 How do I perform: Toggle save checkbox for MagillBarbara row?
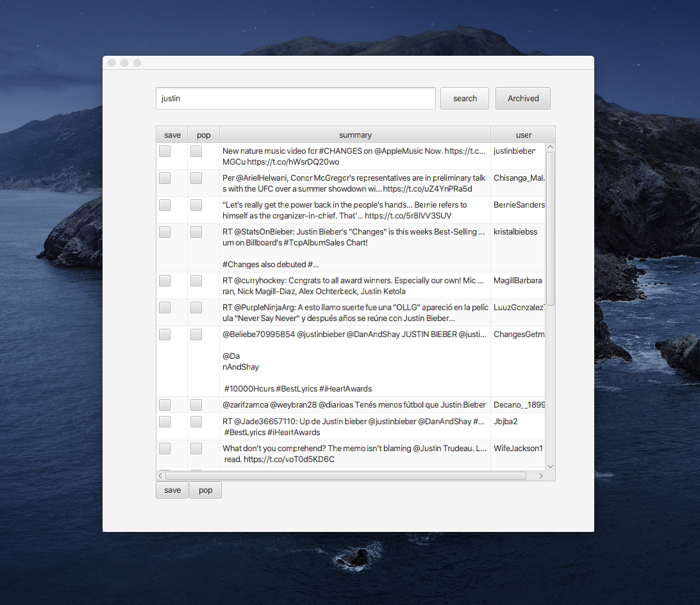165,281
